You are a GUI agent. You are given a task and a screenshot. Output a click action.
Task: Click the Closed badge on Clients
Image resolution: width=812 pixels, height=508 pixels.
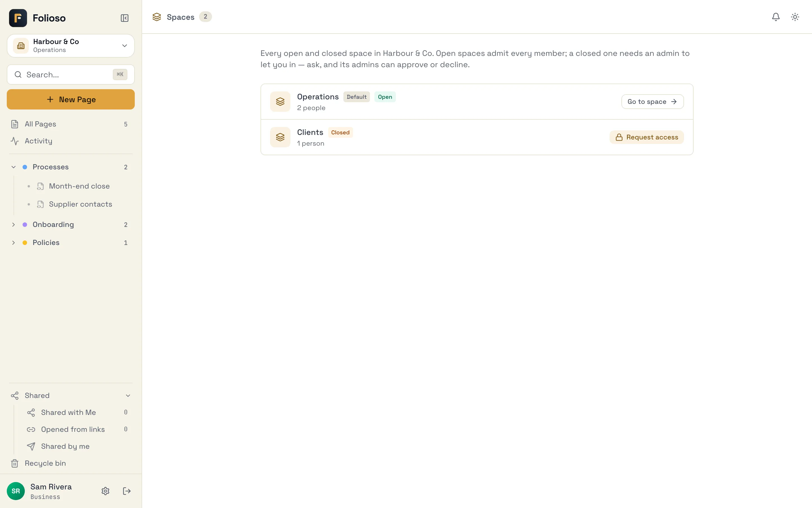pyautogui.click(x=340, y=132)
